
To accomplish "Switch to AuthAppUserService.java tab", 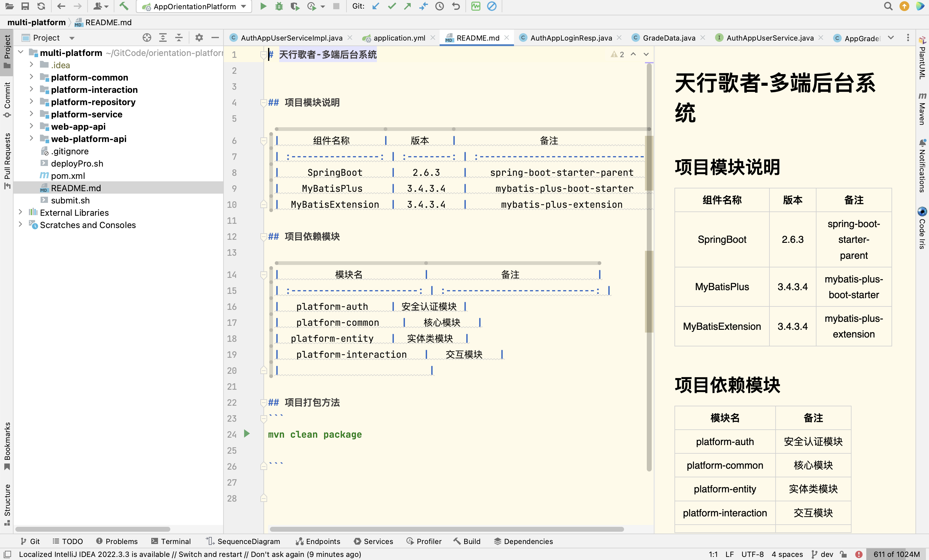I will (x=769, y=38).
